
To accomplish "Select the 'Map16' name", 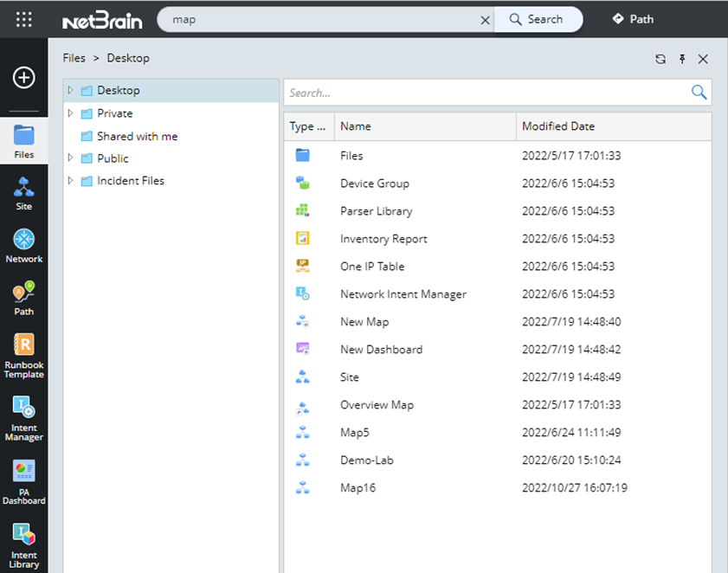I will coord(358,488).
